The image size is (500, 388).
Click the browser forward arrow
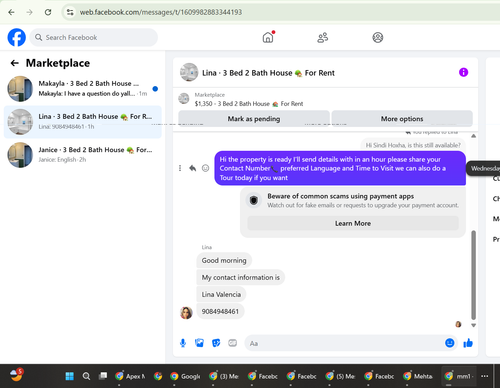(30, 12)
